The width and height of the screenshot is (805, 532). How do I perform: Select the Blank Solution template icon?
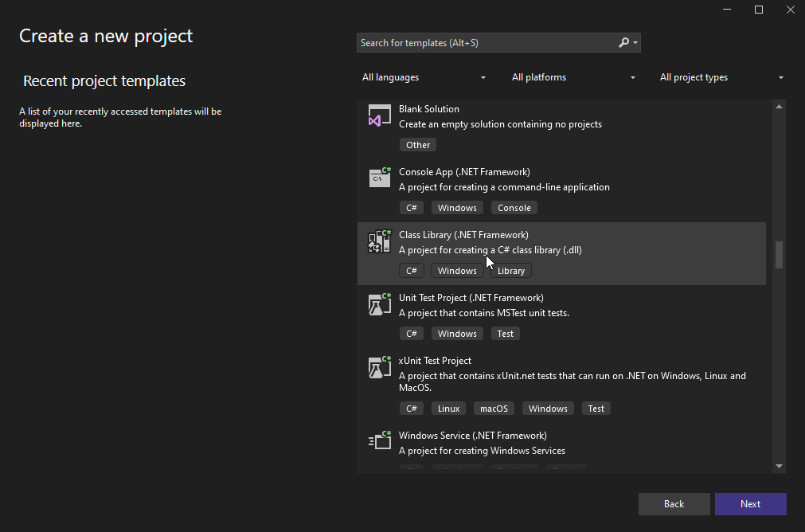click(x=379, y=115)
